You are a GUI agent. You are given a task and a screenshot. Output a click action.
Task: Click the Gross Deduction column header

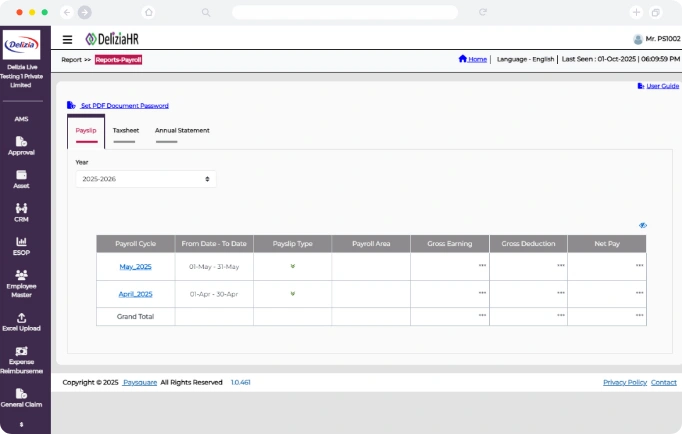pos(528,244)
